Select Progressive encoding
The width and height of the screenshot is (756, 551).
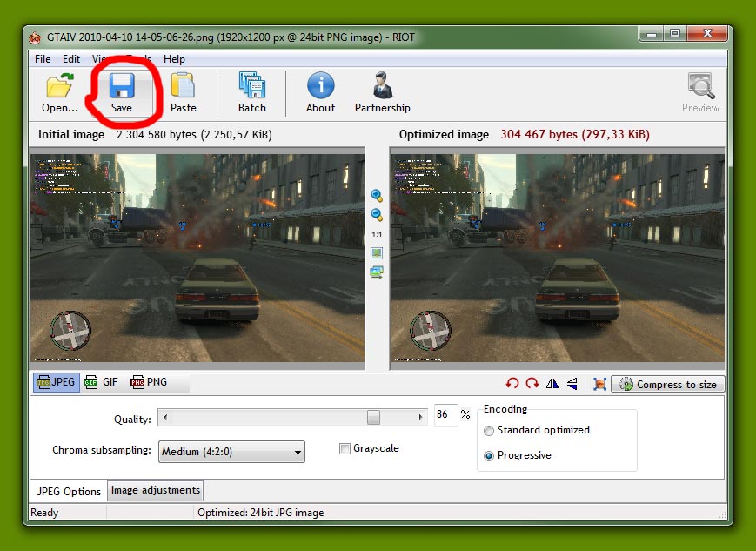point(489,455)
